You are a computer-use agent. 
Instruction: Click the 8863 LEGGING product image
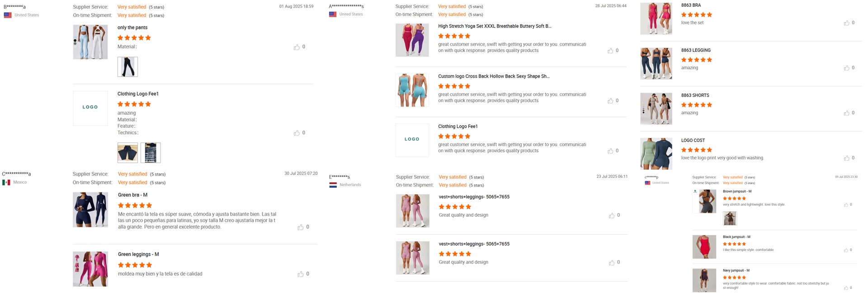(656, 64)
